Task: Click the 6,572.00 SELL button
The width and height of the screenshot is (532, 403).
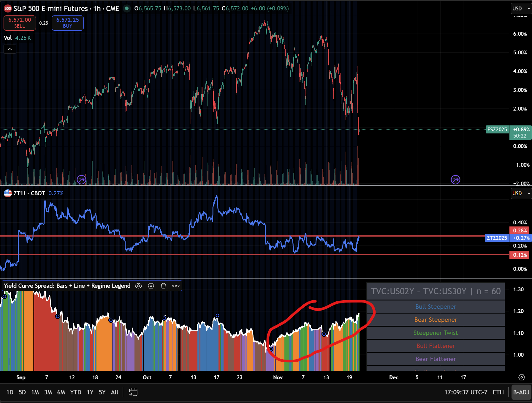Action: point(20,23)
